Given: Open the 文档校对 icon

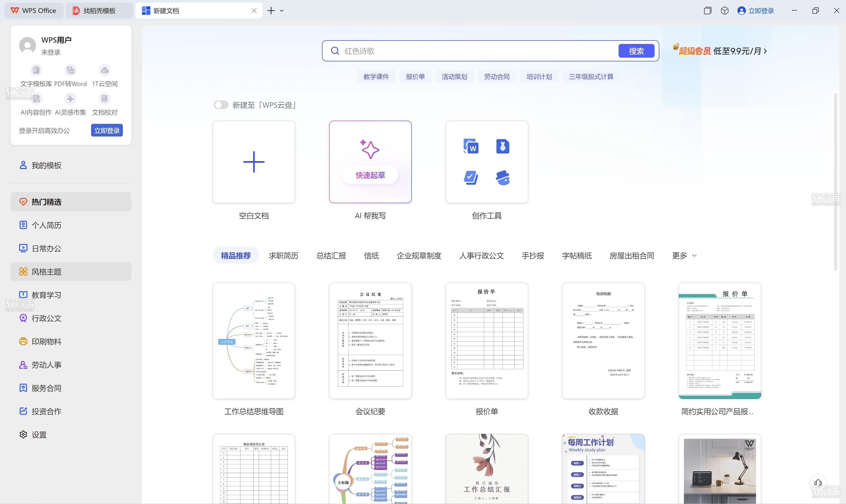Looking at the screenshot, I should (105, 99).
